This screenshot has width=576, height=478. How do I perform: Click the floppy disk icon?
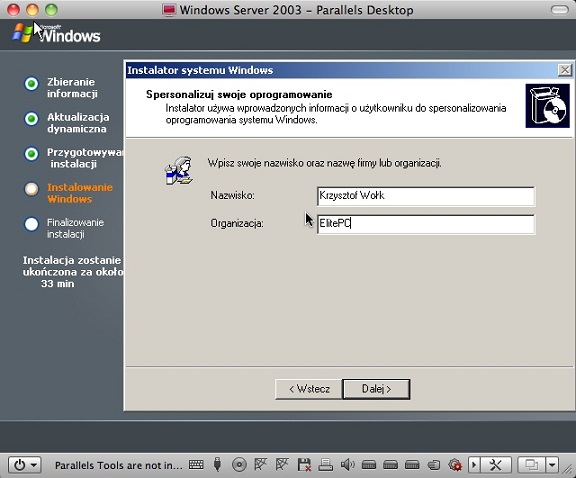coord(304,465)
